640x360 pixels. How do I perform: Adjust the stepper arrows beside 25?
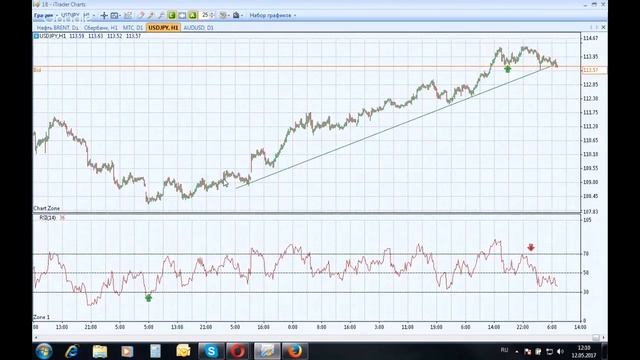coord(212,15)
